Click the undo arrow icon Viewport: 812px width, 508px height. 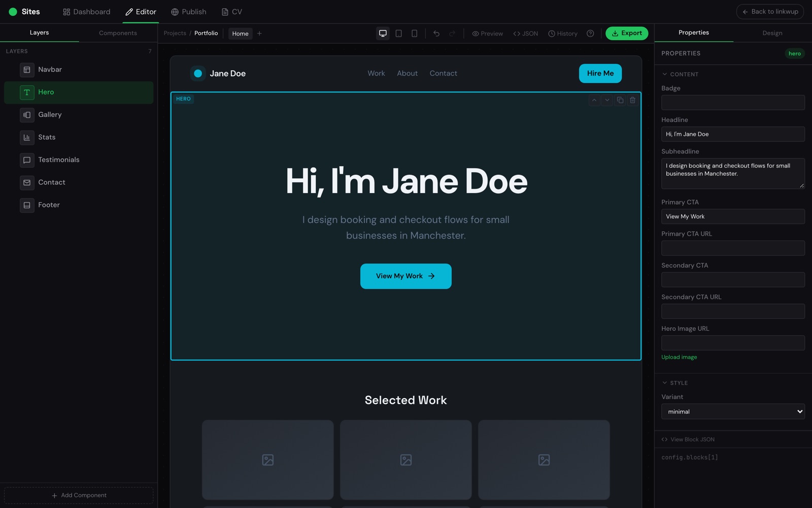click(x=436, y=34)
